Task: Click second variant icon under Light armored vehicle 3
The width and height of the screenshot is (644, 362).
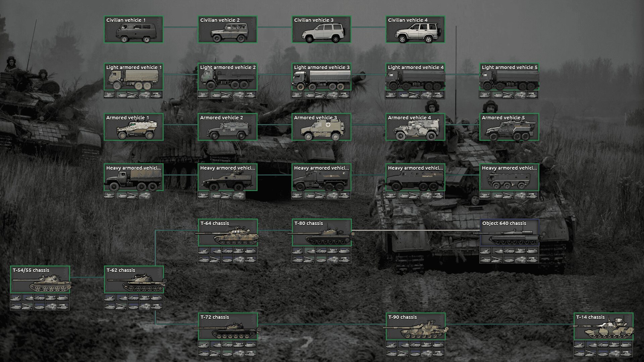Action: (309, 95)
